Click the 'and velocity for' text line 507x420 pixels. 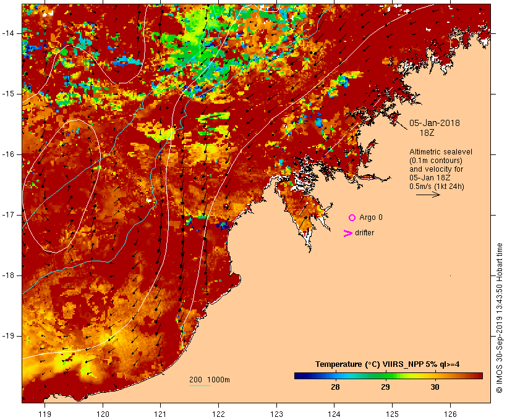coord(436,169)
